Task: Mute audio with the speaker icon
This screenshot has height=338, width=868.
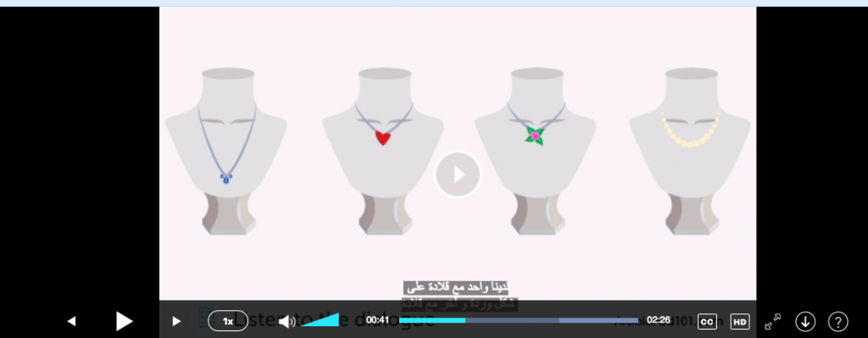Action: coord(287,321)
